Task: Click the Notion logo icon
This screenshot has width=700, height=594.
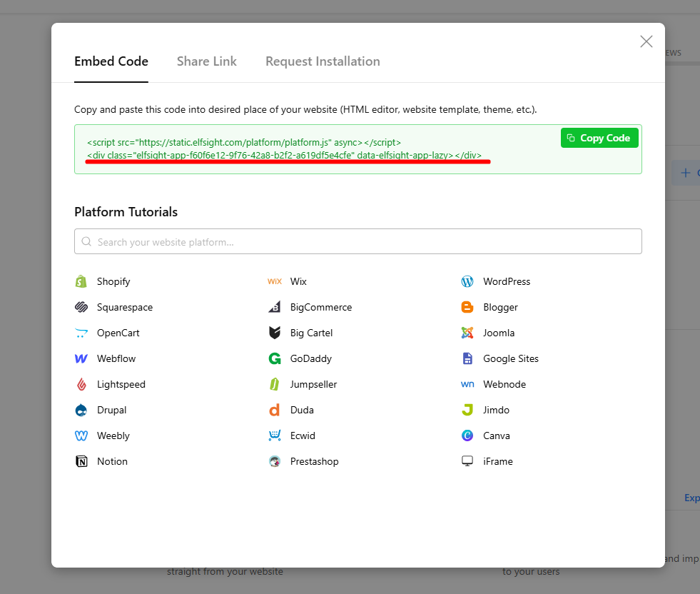Action: (x=81, y=461)
